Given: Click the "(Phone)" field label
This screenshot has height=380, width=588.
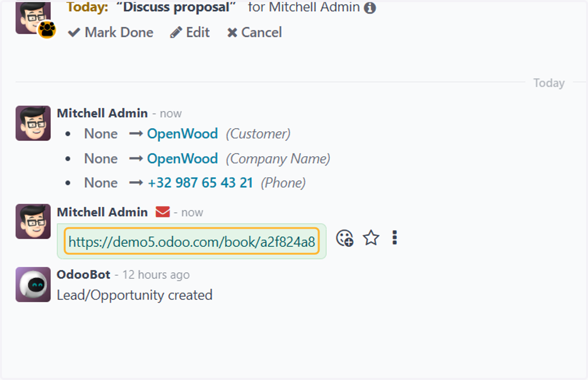Looking at the screenshot, I should point(283,183).
